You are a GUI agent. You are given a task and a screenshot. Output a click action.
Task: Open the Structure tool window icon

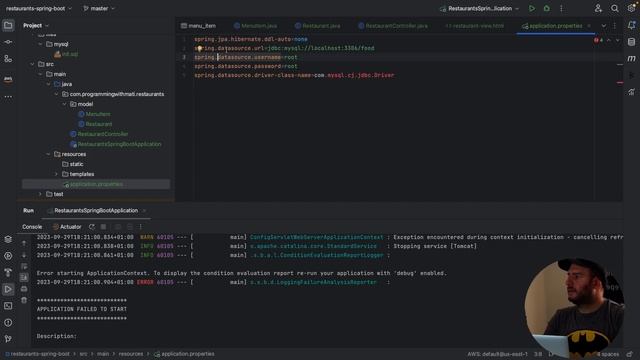8,59
